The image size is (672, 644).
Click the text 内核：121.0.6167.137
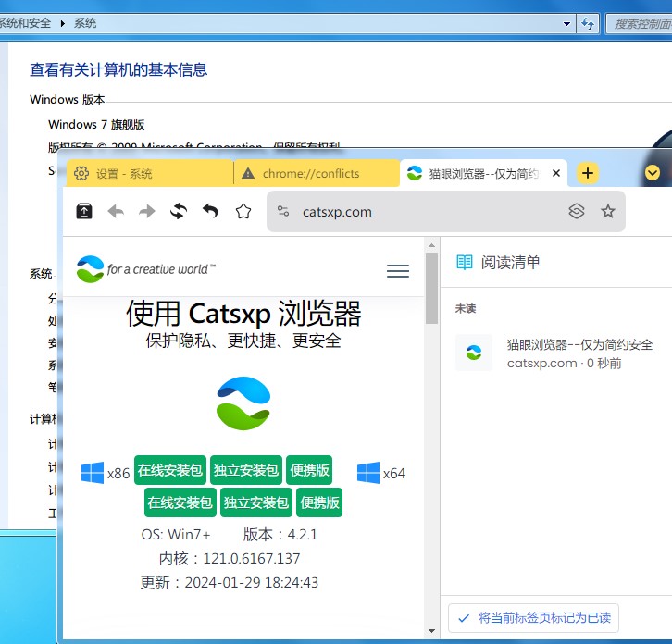coord(230,558)
